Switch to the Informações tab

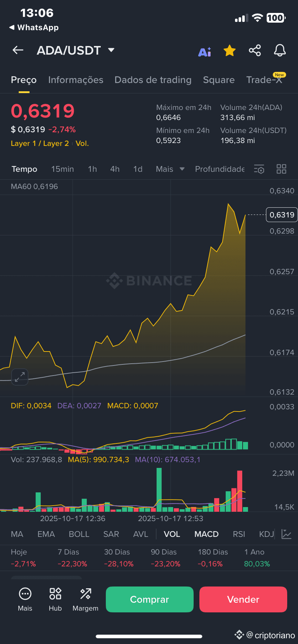76,80
